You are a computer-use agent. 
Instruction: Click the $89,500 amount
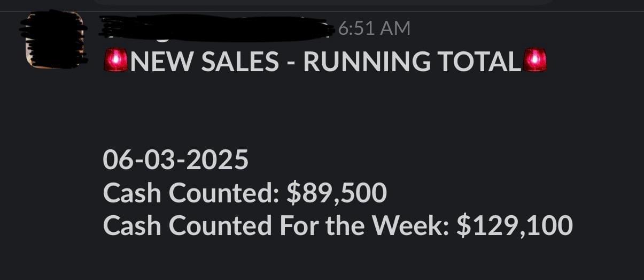coord(336,193)
